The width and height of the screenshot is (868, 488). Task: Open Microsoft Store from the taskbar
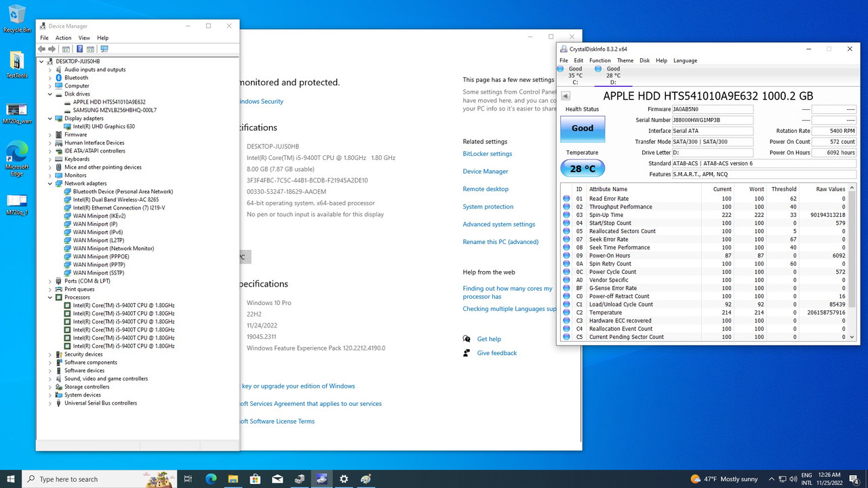tap(255, 479)
